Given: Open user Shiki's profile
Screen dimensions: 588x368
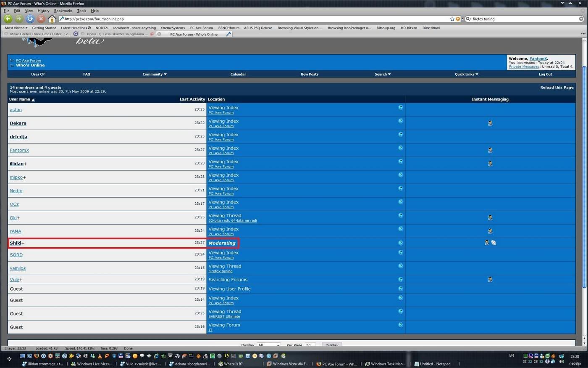Looking at the screenshot, I should click(16, 243).
